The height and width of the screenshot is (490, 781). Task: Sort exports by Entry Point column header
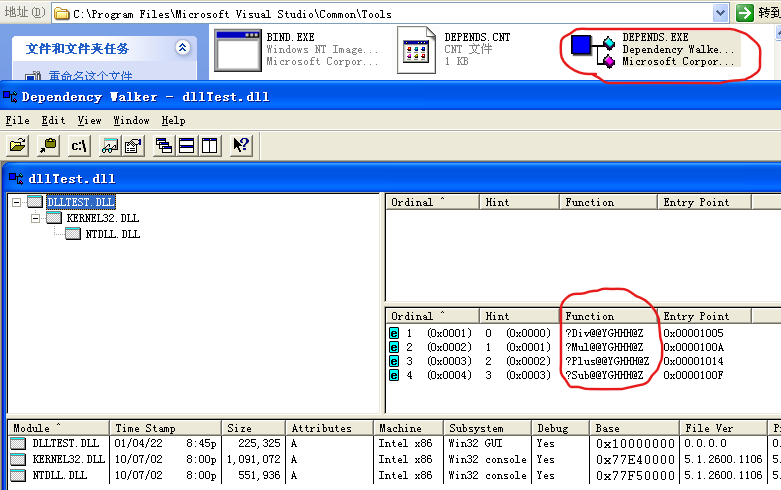point(704,316)
